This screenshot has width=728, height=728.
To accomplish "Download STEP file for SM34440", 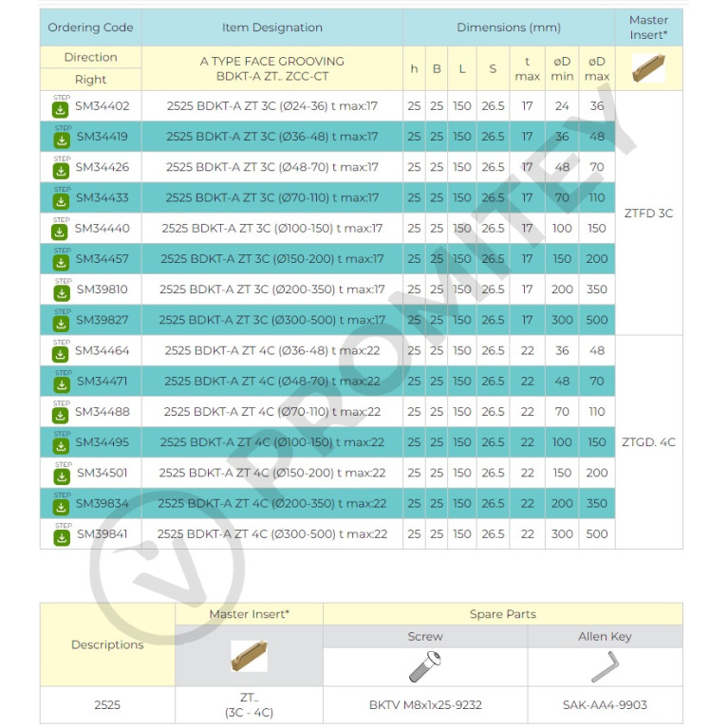I will tap(60, 232).
